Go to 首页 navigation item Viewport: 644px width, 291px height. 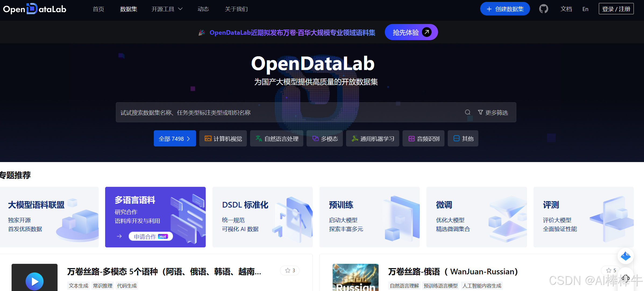coord(98,9)
